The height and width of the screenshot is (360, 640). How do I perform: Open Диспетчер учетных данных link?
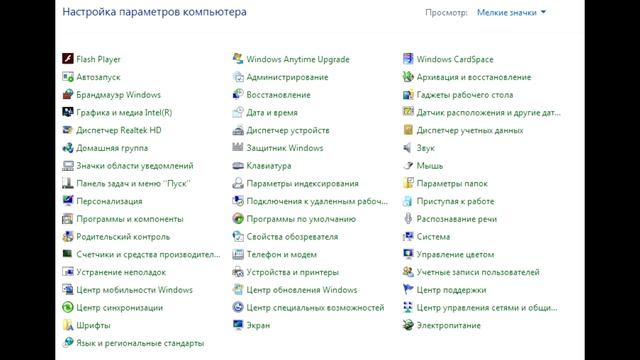[x=470, y=131]
